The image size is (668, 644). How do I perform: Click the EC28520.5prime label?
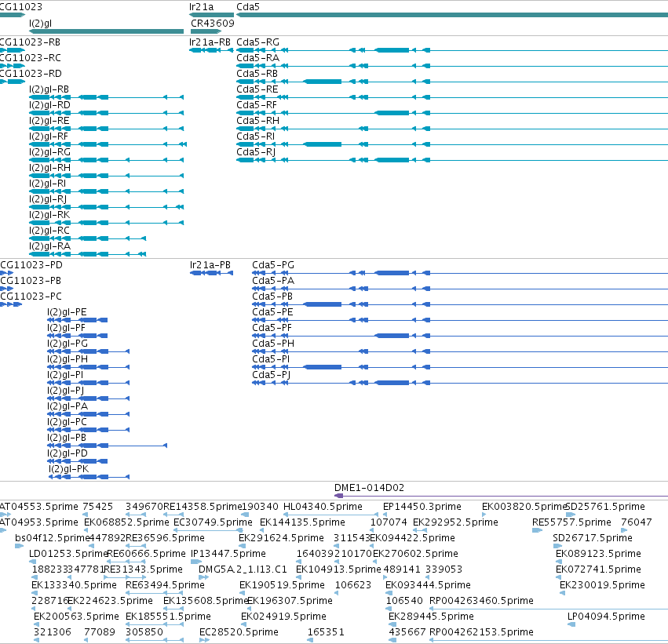[239, 632]
